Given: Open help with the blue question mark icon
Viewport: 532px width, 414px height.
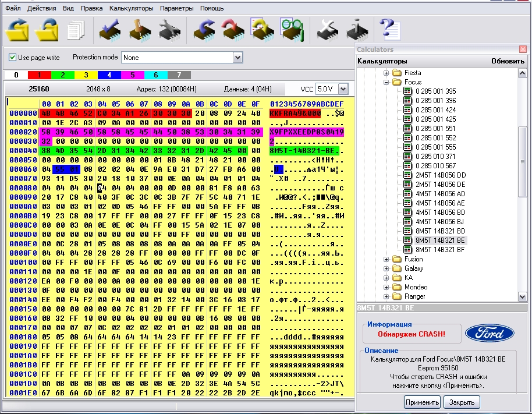Looking at the screenshot, I should (x=390, y=29).
